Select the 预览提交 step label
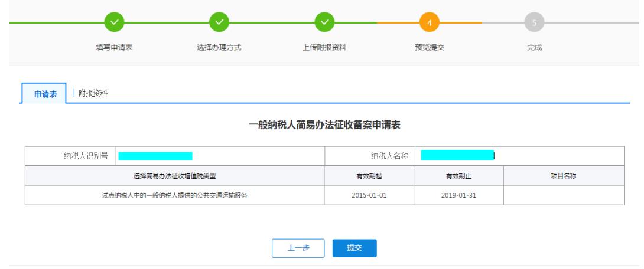The width and height of the screenshot is (644, 269). pyautogui.click(x=430, y=48)
